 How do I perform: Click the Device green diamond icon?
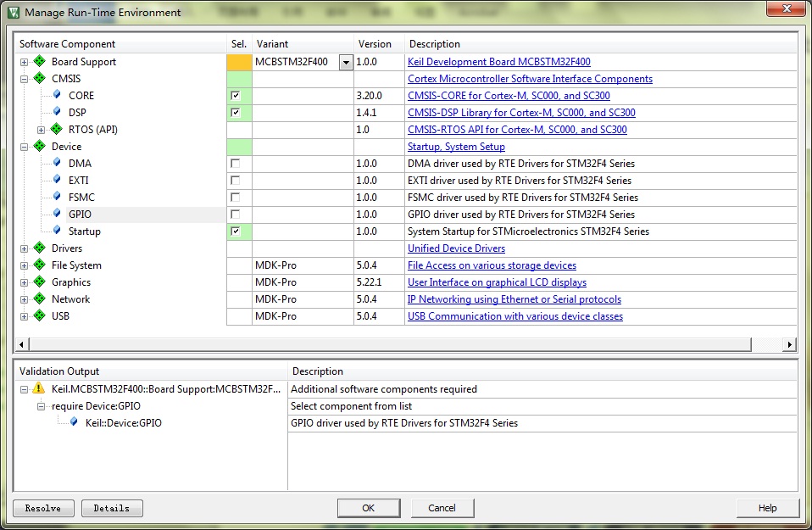pyautogui.click(x=39, y=146)
